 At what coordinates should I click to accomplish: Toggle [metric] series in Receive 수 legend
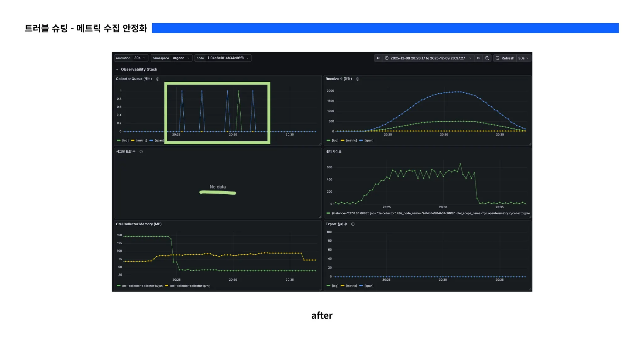pyautogui.click(x=351, y=140)
